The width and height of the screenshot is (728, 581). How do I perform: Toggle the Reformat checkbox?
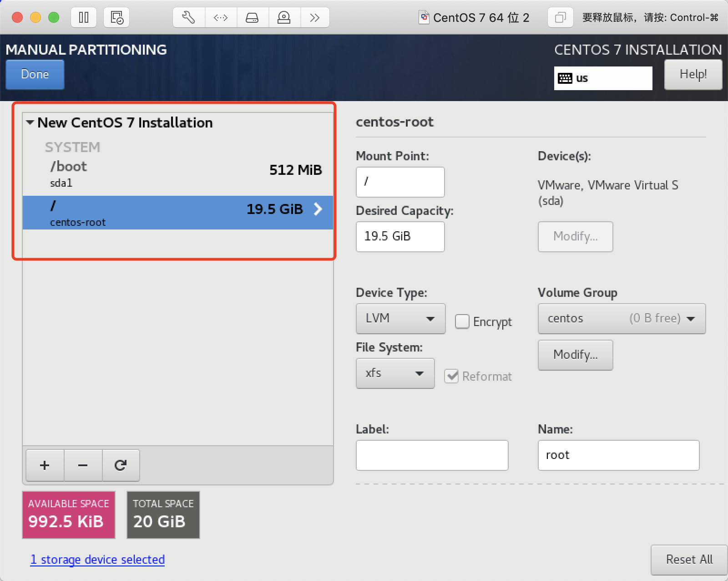pos(451,376)
